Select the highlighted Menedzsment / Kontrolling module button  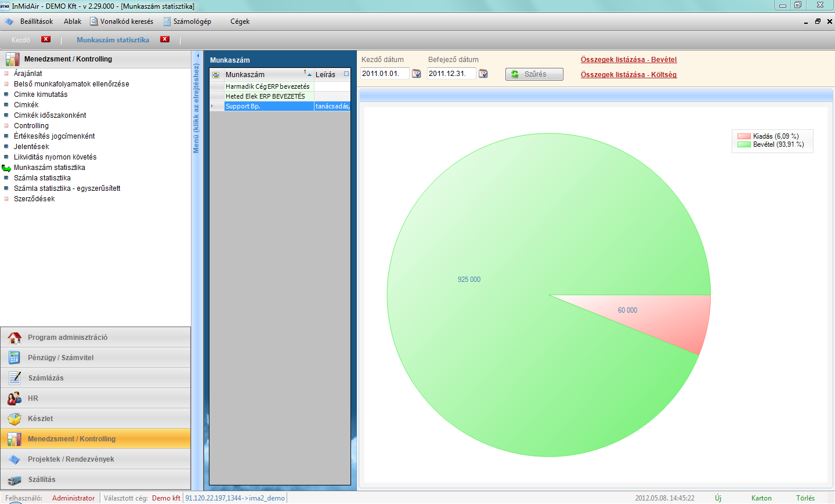(x=96, y=439)
